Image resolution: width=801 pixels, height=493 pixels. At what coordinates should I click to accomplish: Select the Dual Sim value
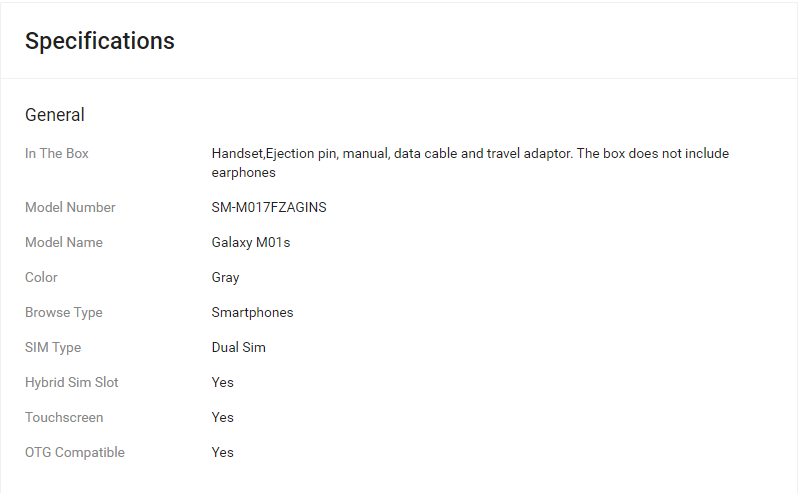pos(239,347)
